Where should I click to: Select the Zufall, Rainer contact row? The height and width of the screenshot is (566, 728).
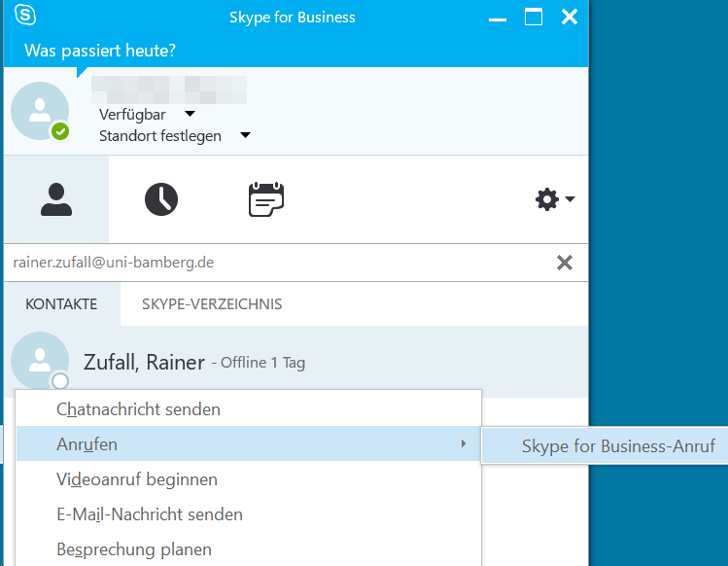(295, 362)
